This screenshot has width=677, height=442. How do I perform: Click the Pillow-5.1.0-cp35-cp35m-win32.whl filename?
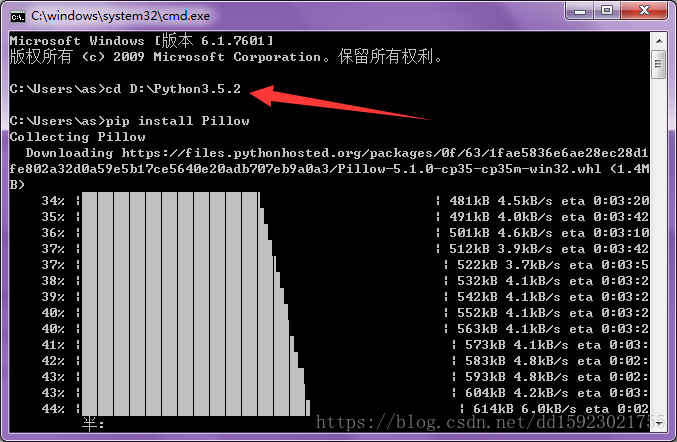(x=469, y=169)
